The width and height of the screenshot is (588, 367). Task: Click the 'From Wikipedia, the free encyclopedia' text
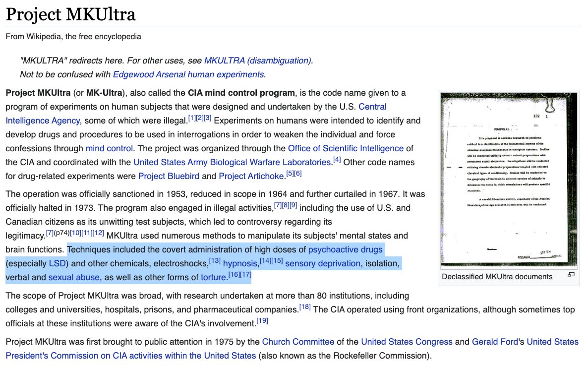73,37
